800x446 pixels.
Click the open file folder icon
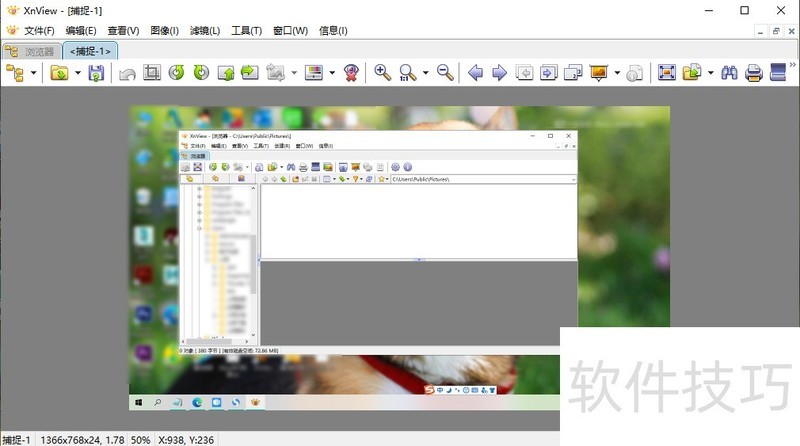[x=60, y=73]
